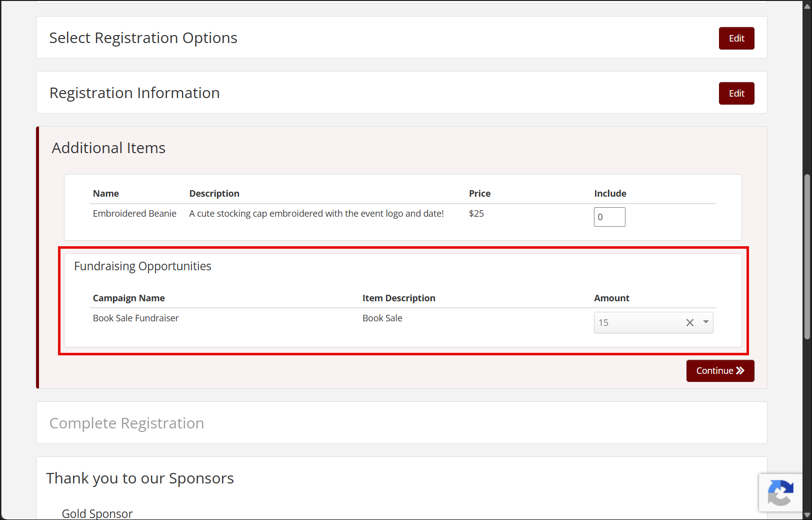This screenshot has height=520, width=812.
Task: Click the 'Book Sale' item description
Action: coord(382,318)
